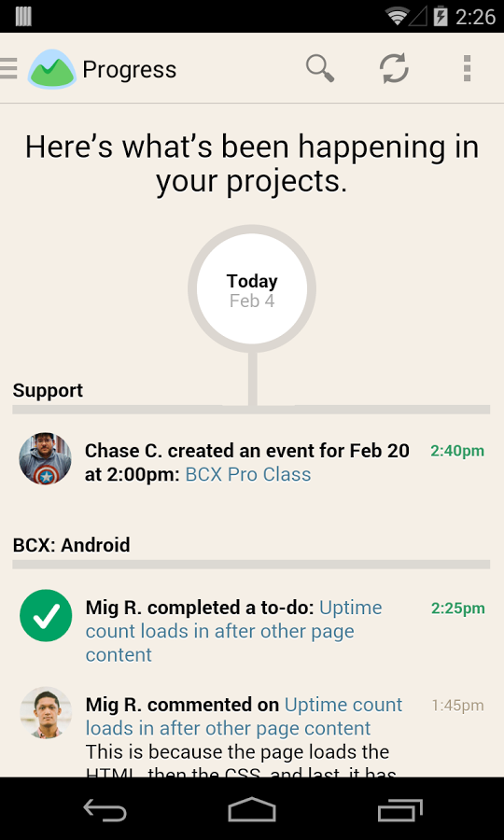View Mig R.'s avatar photo

[46, 713]
